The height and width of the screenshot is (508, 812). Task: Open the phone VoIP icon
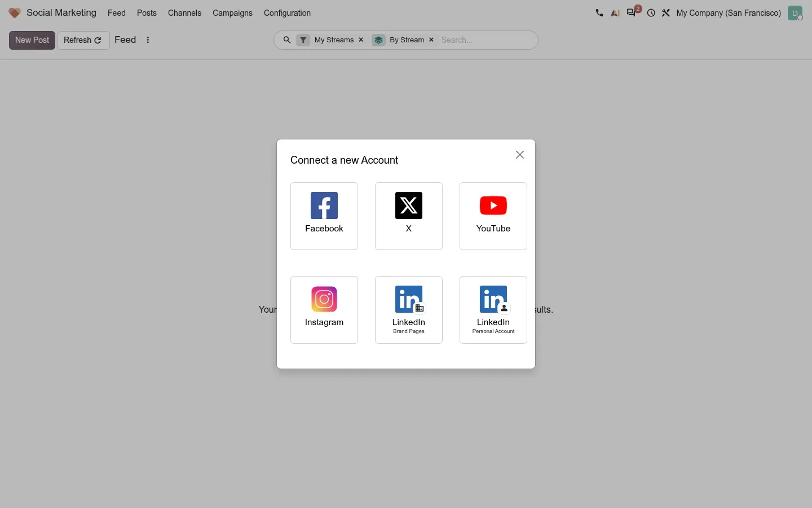599,13
